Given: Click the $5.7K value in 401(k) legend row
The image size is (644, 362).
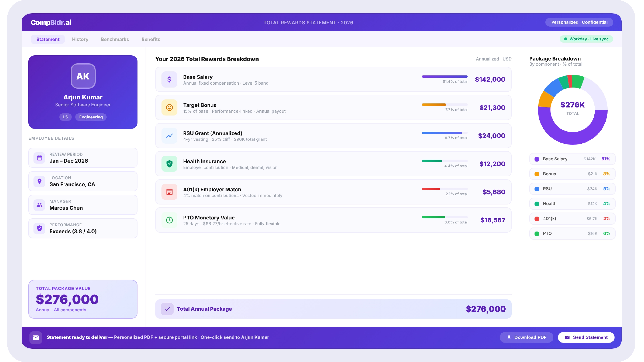Looking at the screenshot, I should [592, 219].
